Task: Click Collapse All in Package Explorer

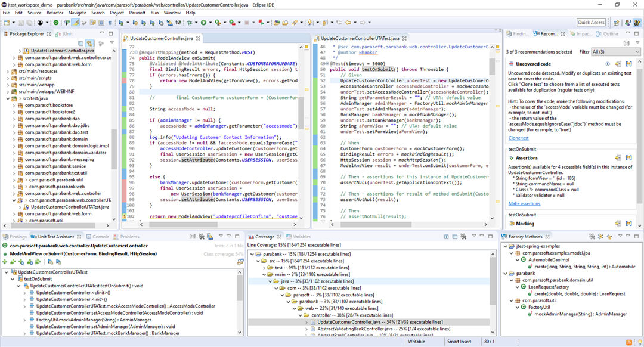Action: click(80, 43)
